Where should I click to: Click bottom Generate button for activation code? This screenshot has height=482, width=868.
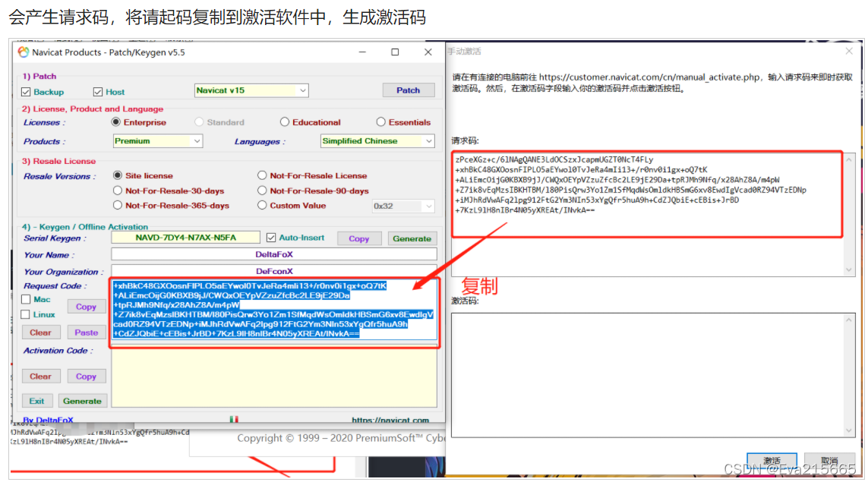click(x=82, y=401)
